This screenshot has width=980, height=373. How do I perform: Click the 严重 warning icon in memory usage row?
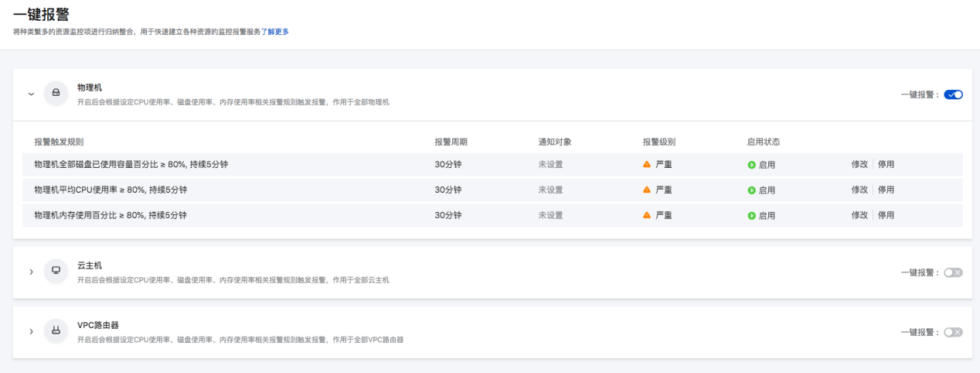tap(647, 215)
